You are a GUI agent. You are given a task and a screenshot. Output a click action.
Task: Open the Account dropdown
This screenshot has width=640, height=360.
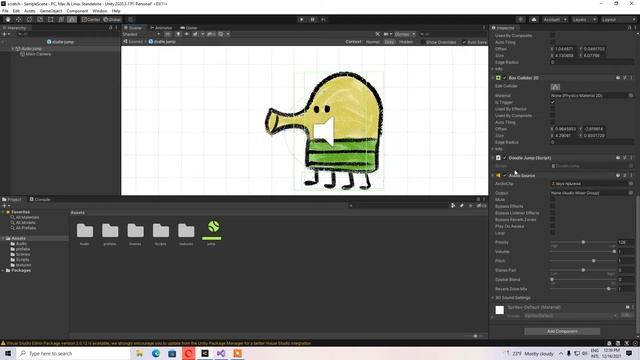click(x=555, y=20)
